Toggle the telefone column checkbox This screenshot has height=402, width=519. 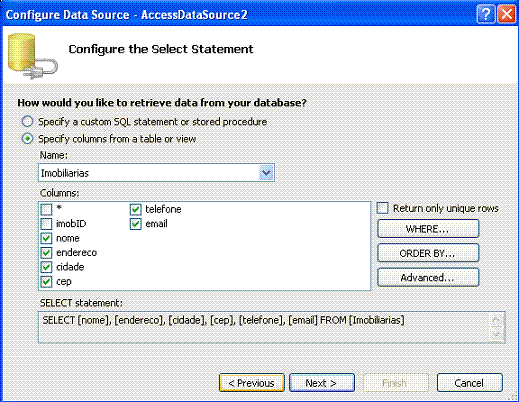coord(135,209)
